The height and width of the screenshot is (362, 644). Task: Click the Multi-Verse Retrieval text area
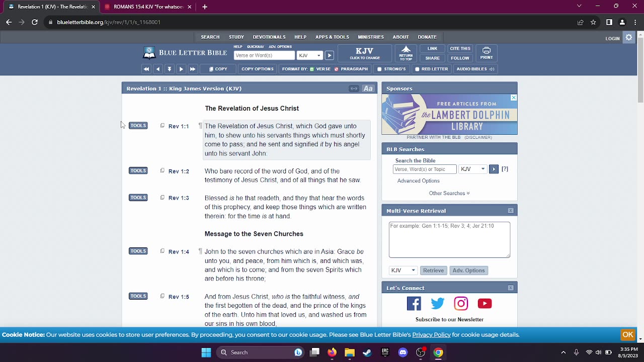coord(449,239)
